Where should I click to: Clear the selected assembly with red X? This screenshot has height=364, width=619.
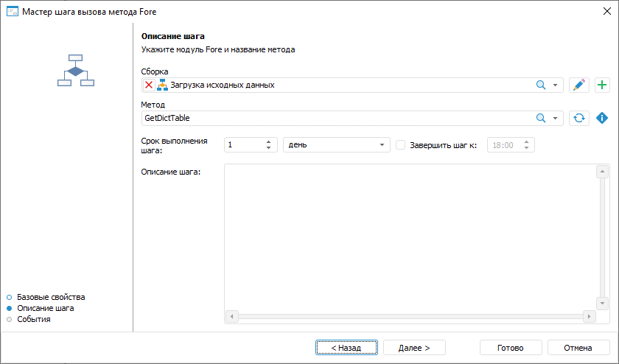pyautogui.click(x=149, y=85)
